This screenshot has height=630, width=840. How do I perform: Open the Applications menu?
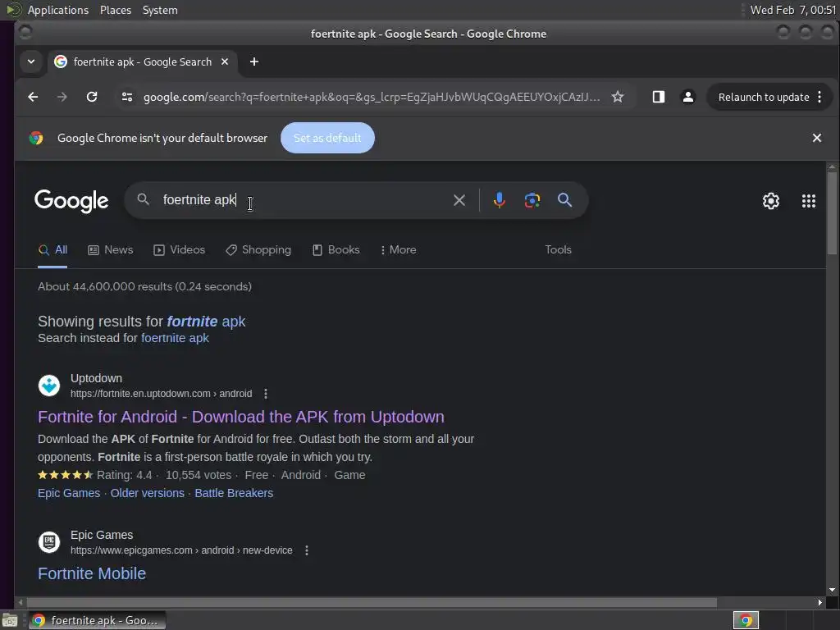(58, 10)
